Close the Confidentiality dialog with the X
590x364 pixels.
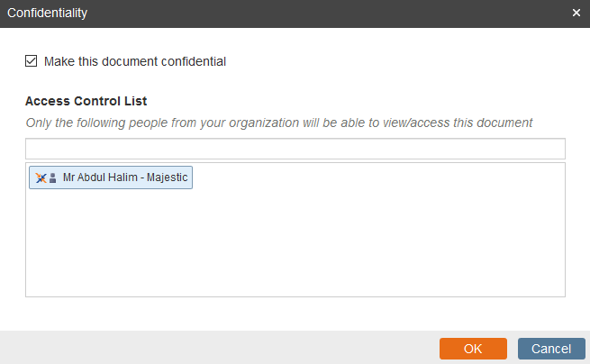tap(576, 13)
